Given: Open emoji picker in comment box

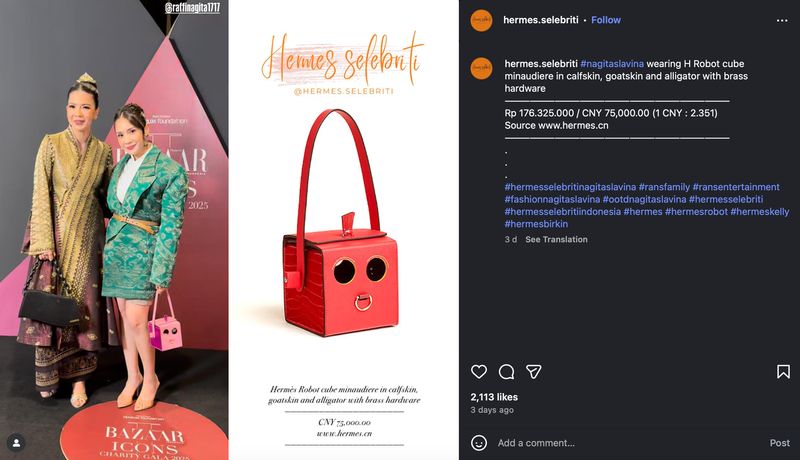Looking at the screenshot, I should (479, 443).
